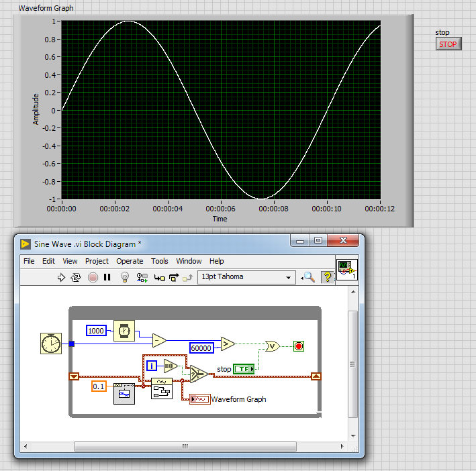Image resolution: width=476 pixels, height=471 pixels.
Task: Click the Waveform Graph title label
Action: (x=46, y=8)
